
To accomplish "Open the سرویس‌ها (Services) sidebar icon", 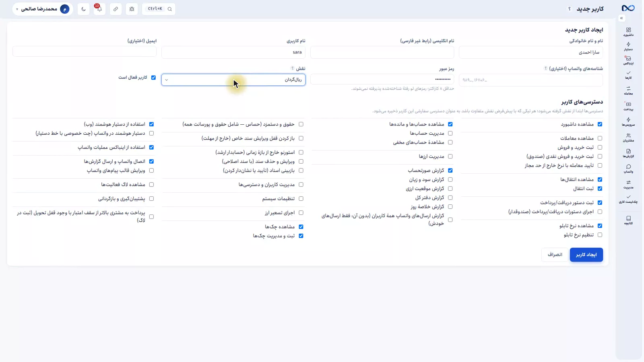I will (628, 121).
